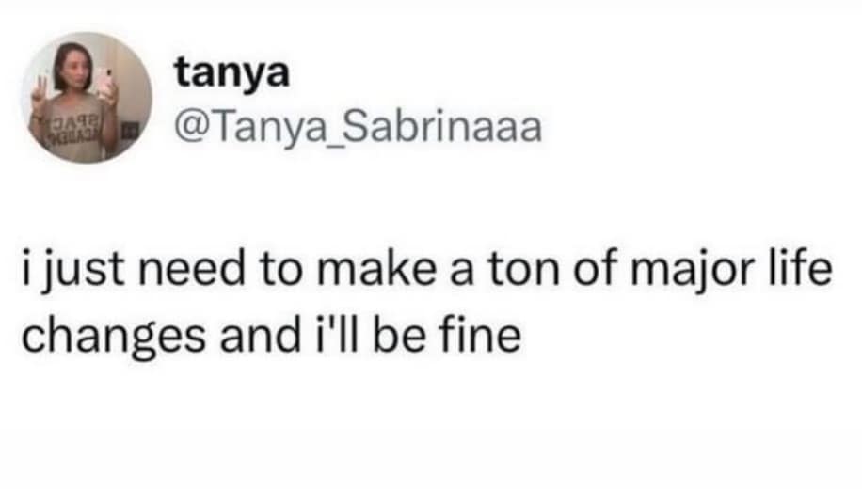Open tanya's circular profile picture

[x=87, y=98]
